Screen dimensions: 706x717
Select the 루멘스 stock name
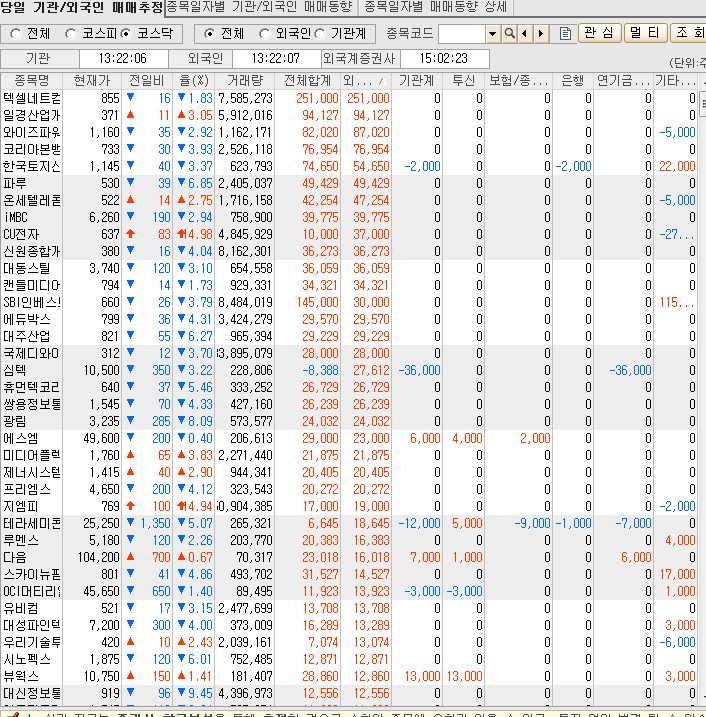click(x=21, y=540)
